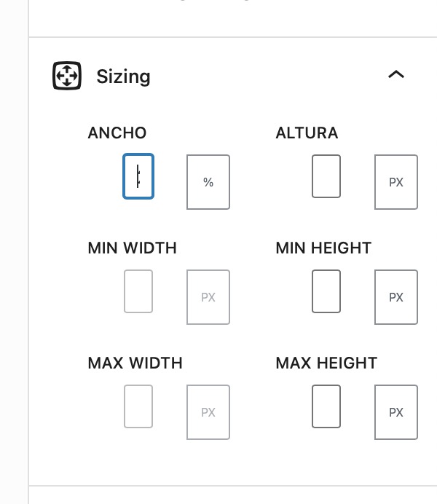Click the MIN HEIGHT label text
The image size is (437, 504).
pos(323,248)
